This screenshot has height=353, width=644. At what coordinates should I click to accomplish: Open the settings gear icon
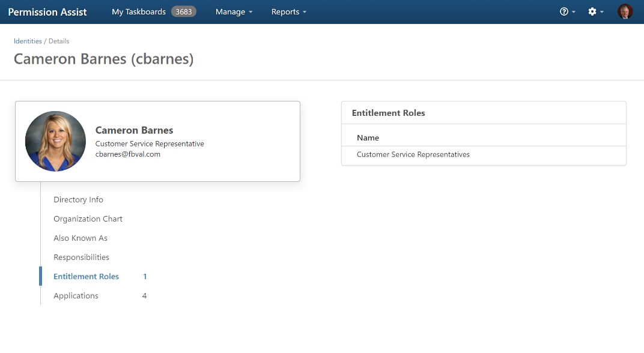592,12
